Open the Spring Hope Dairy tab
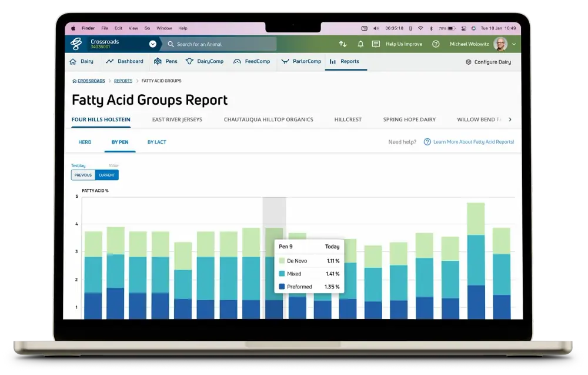 click(409, 120)
